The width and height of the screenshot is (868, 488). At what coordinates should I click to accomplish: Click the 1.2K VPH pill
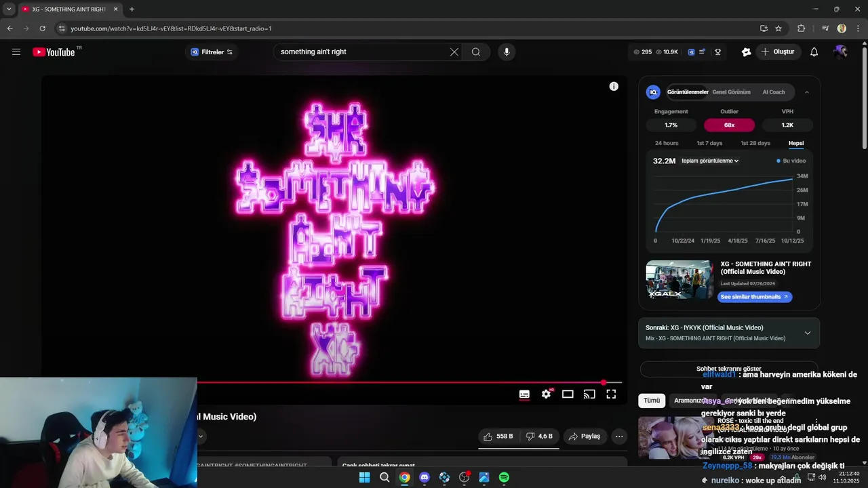click(787, 125)
